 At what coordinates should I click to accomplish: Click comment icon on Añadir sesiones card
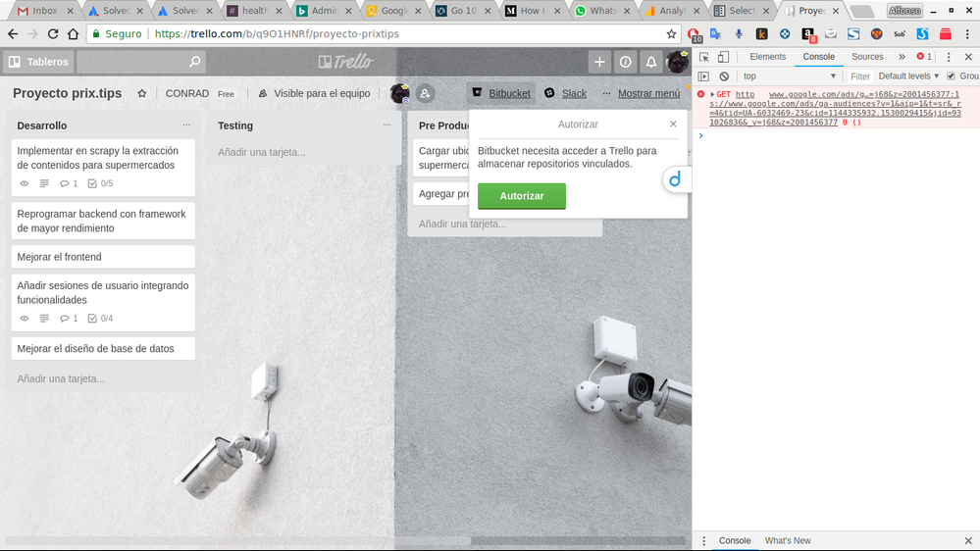coord(65,319)
